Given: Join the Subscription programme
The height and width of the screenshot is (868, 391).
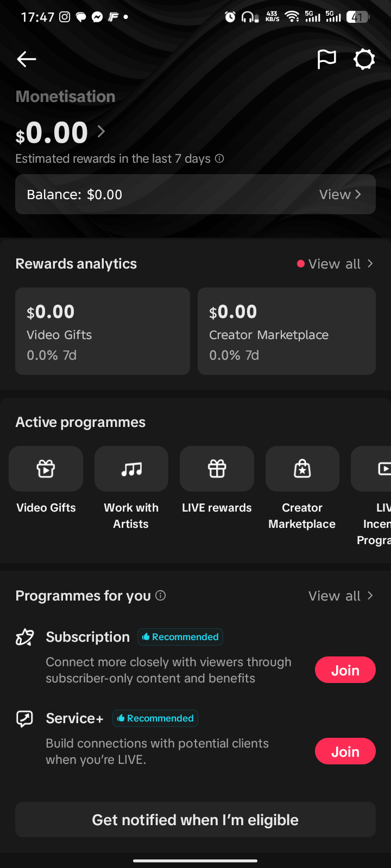Looking at the screenshot, I should [x=345, y=670].
